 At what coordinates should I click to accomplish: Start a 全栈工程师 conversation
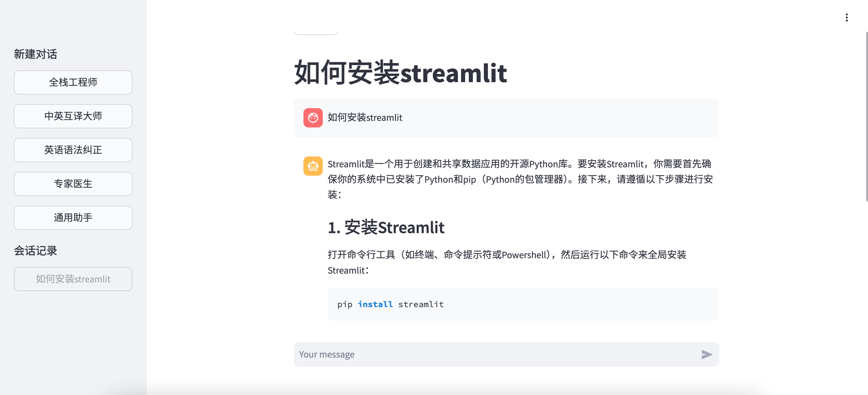point(73,82)
